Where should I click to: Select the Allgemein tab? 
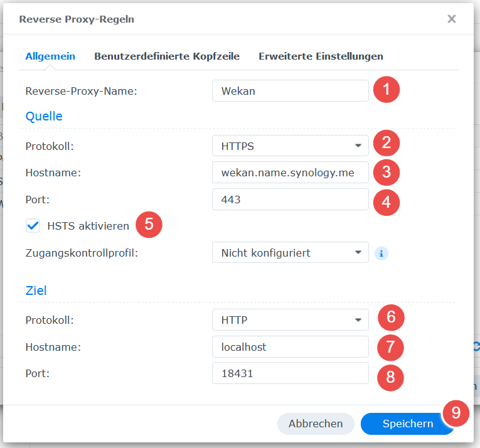click(50, 56)
